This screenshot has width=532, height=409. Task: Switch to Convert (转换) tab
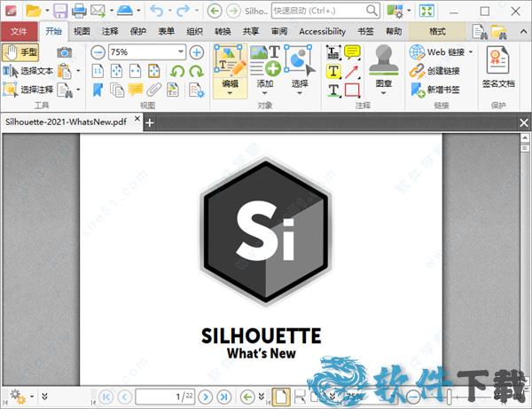click(223, 32)
